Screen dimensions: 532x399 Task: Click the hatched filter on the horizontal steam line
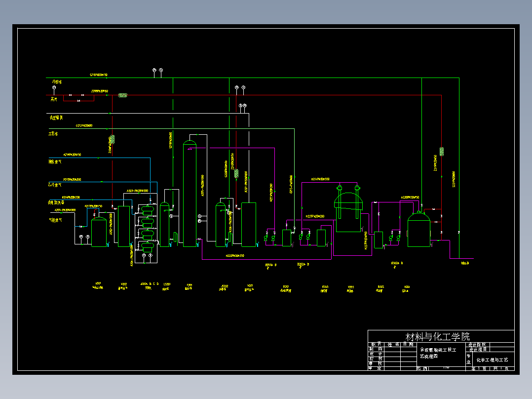pos(122,95)
